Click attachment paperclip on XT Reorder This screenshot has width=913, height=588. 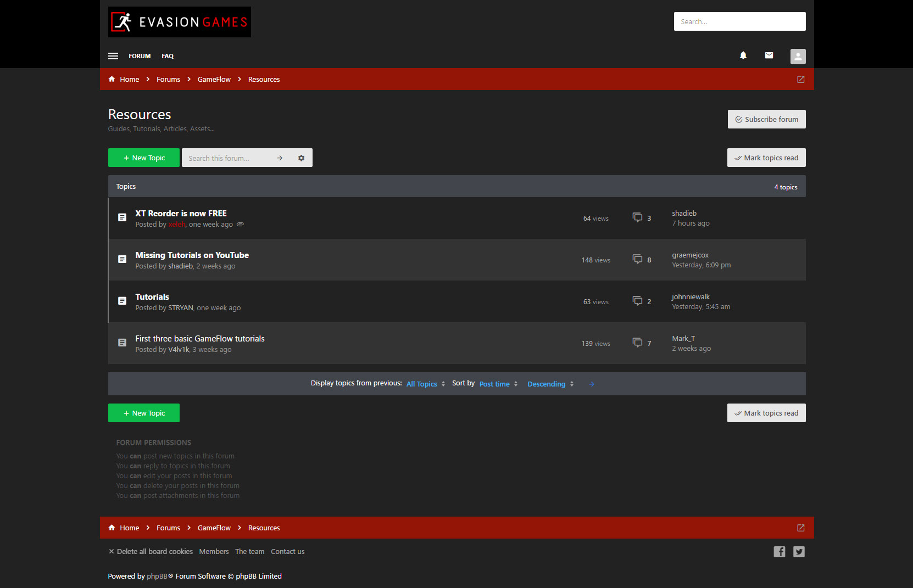click(x=240, y=225)
